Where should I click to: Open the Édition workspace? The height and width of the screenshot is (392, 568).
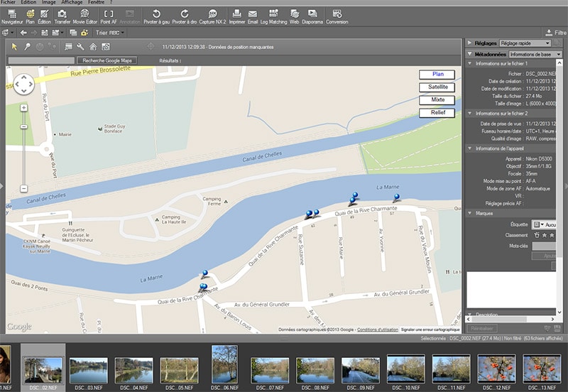click(44, 16)
